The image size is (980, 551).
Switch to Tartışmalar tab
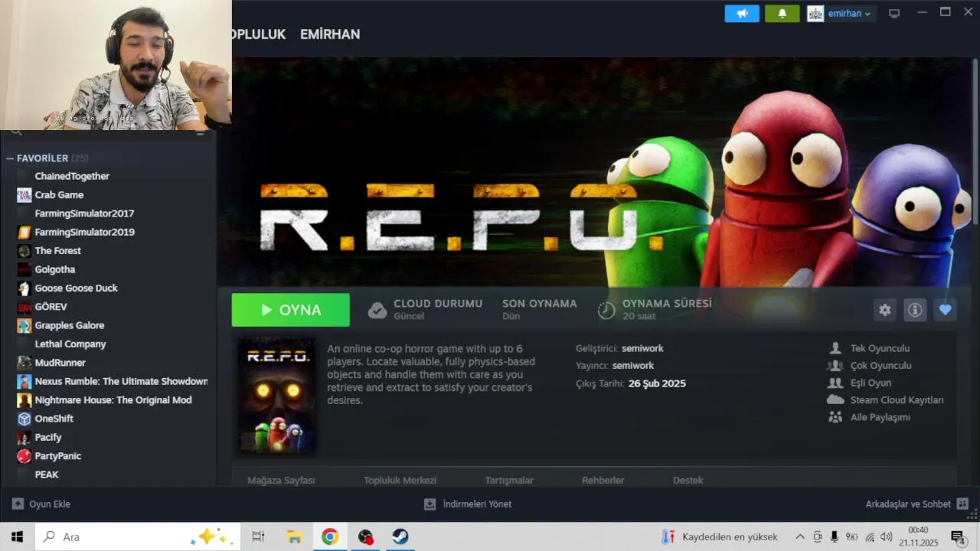pyautogui.click(x=509, y=480)
